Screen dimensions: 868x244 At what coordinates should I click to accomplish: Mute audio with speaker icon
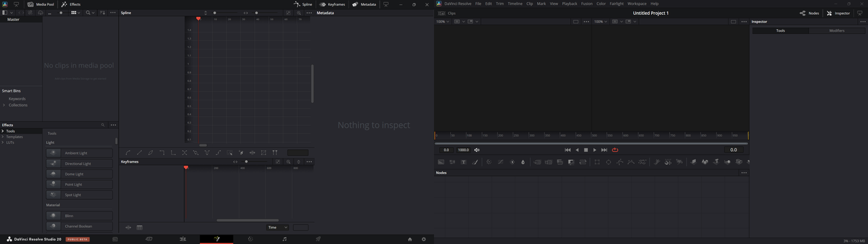click(x=477, y=150)
